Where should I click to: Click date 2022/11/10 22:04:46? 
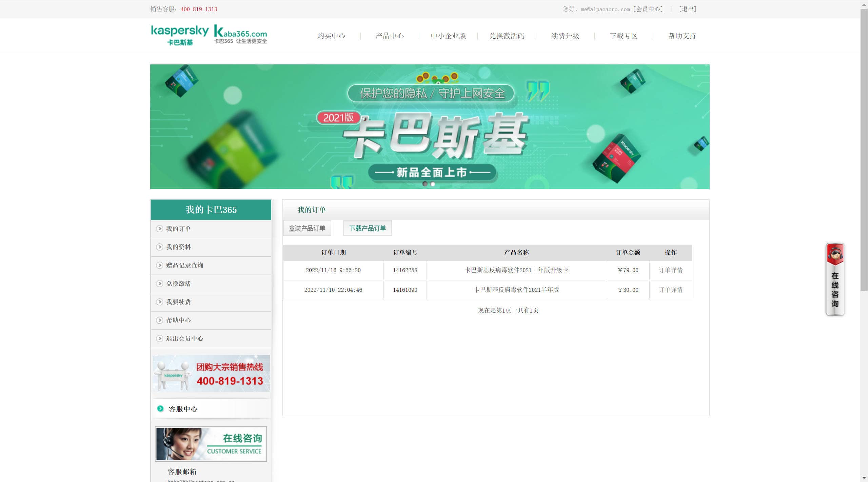333,290
